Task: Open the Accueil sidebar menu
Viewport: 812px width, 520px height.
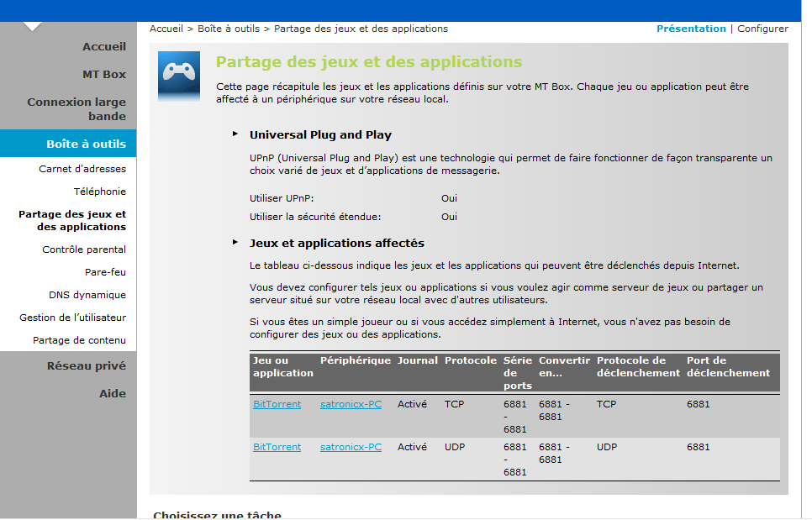Action: coord(104,46)
